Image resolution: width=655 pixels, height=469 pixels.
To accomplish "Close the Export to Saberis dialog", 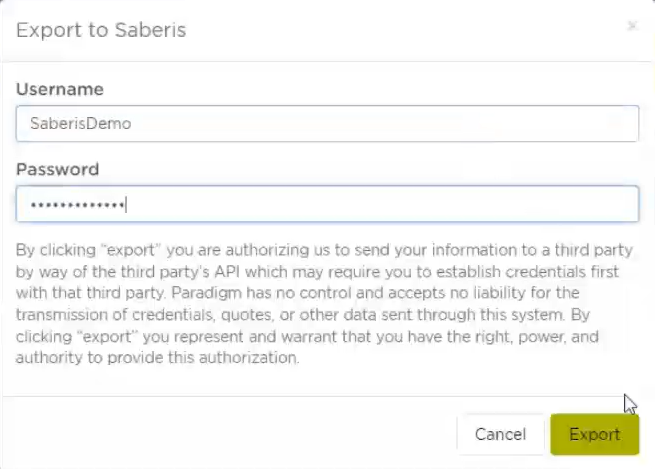I will (x=632, y=27).
